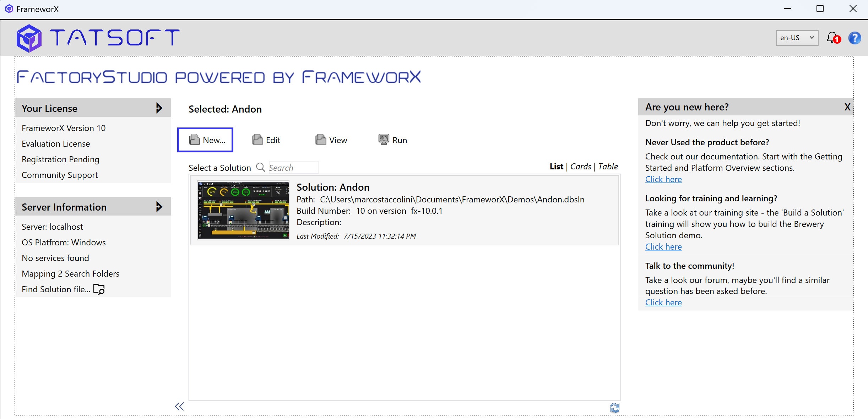Open the community forum Click here link
The height and width of the screenshot is (419, 868).
[x=663, y=303]
